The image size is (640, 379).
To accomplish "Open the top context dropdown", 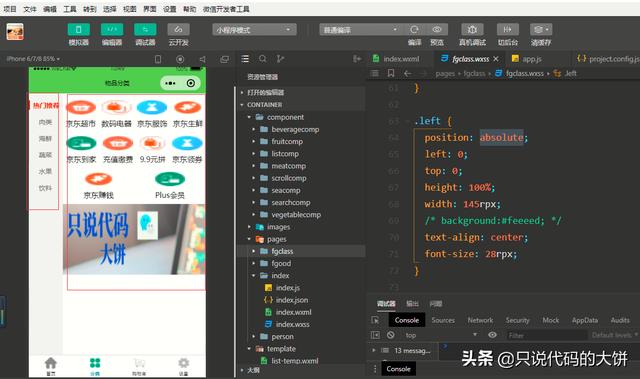I will (441, 335).
